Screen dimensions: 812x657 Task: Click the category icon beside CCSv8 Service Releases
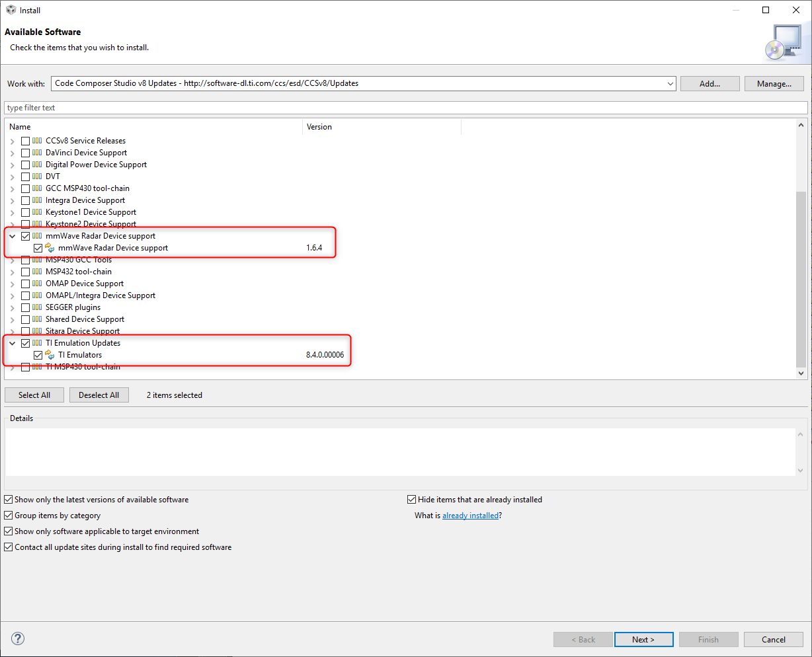tap(37, 141)
